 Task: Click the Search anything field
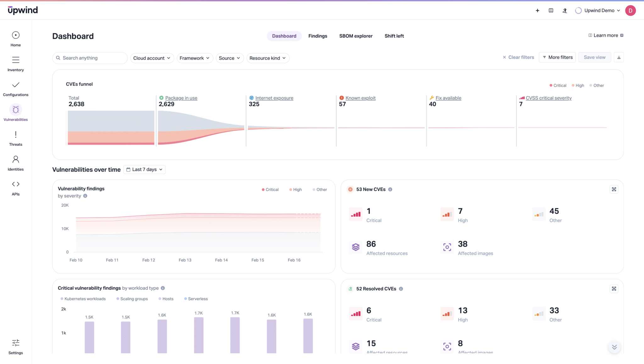point(90,58)
